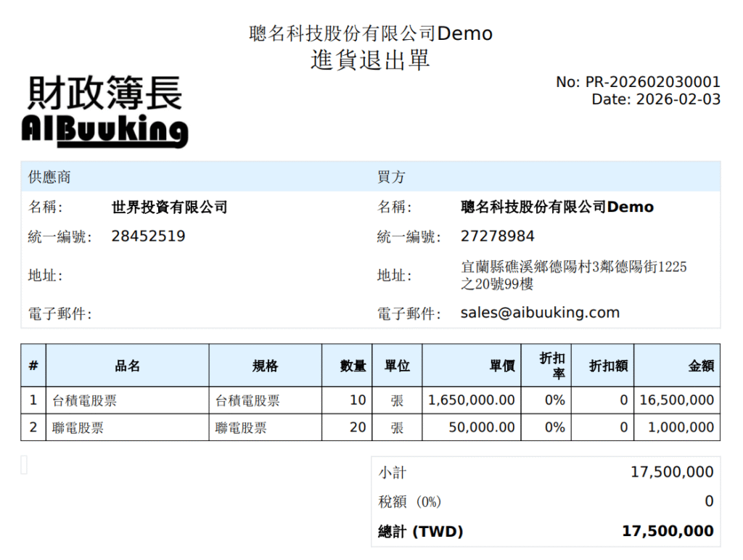This screenshot has width=743, height=560.
Task: Click the buyer address text
Action: coord(573,276)
